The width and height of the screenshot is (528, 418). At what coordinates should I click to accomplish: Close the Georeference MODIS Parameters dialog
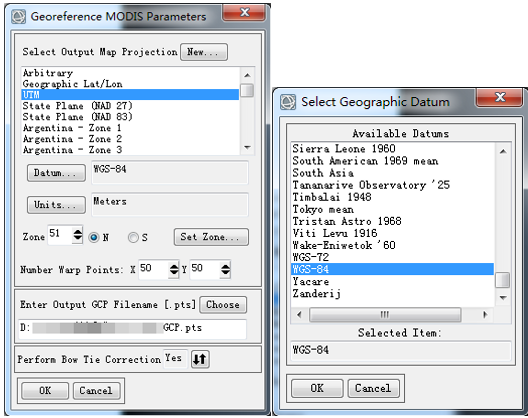tap(244, 13)
